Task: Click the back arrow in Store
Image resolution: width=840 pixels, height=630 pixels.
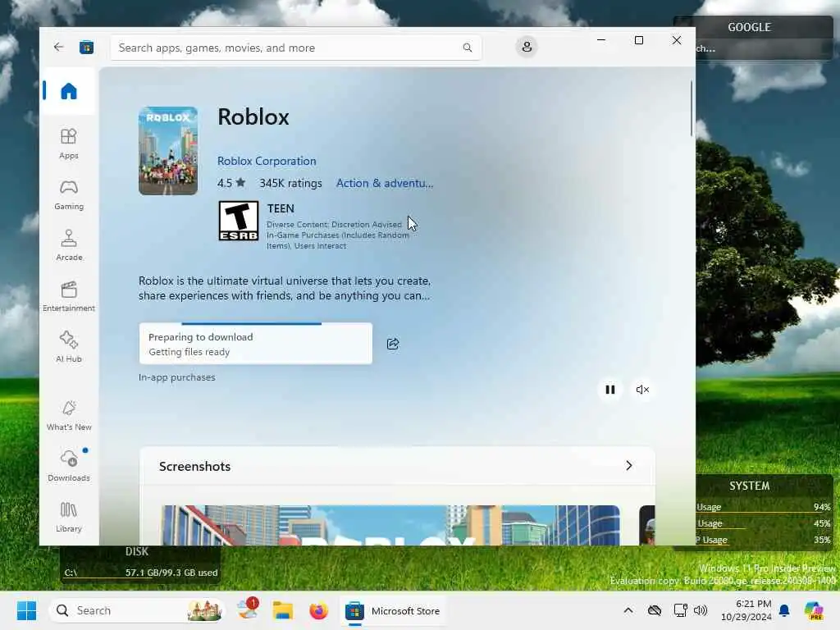Action: tap(58, 47)
